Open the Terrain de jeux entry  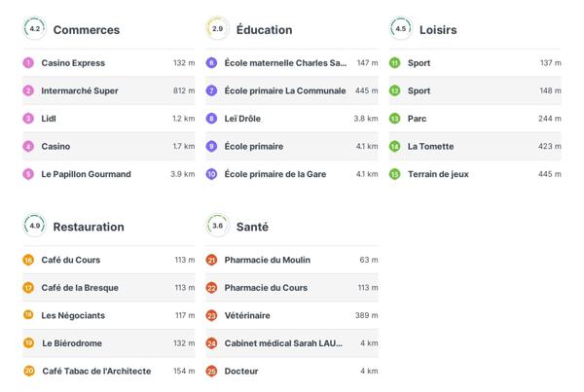click(443, 174)
